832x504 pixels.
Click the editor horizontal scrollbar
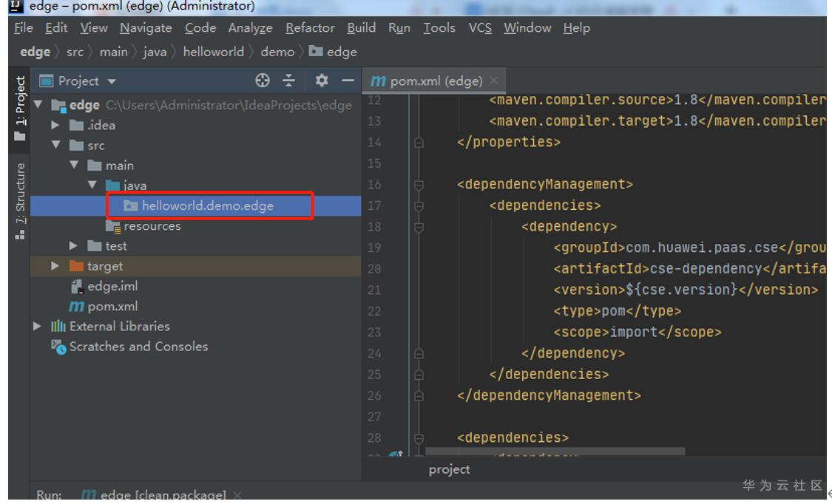click(x=555, y=451)
